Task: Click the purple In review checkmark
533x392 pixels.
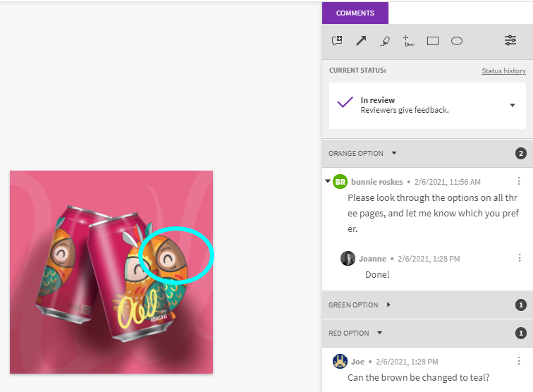Action: click(345, 102)
